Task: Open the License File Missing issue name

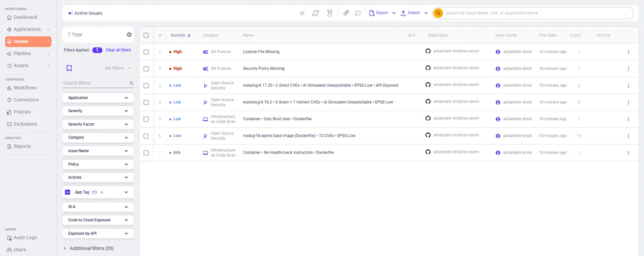Action: [261, 52]
